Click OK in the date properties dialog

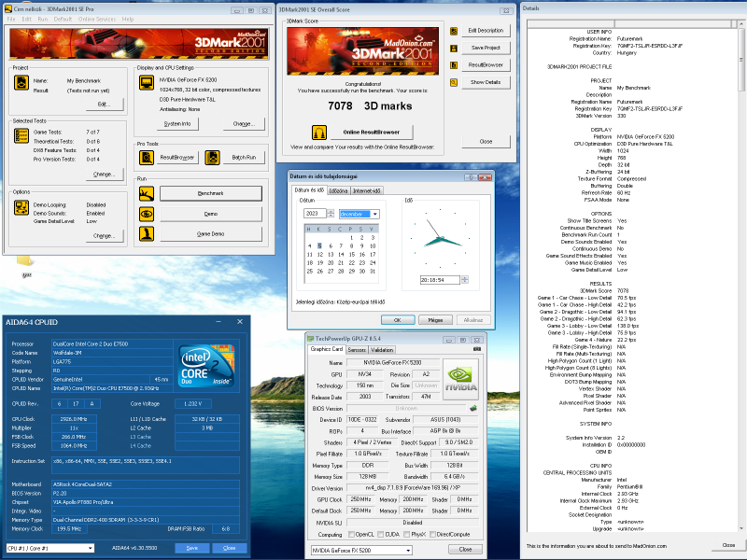(398, 320)
